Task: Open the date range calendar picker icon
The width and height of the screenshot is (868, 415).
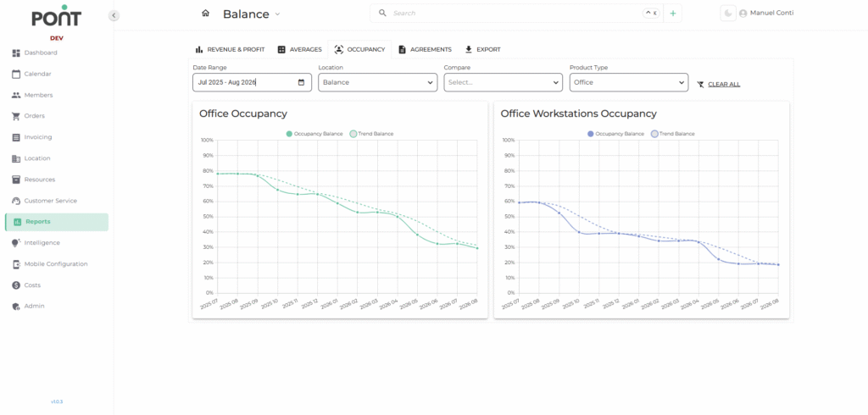Action: (302, 83)
